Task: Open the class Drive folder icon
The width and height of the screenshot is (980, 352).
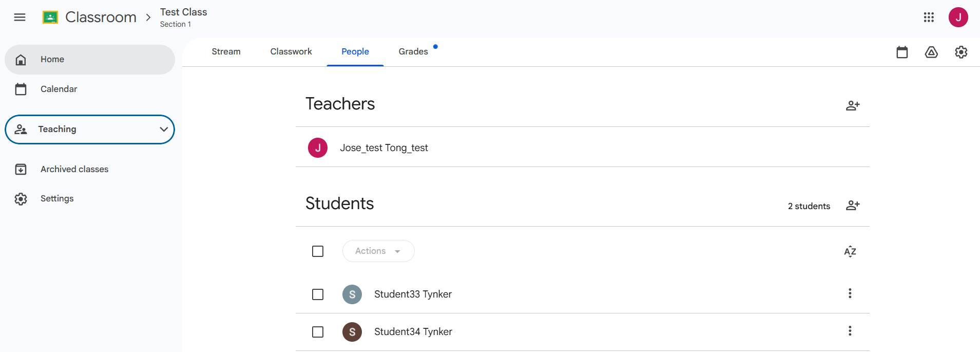Action: 931,52
